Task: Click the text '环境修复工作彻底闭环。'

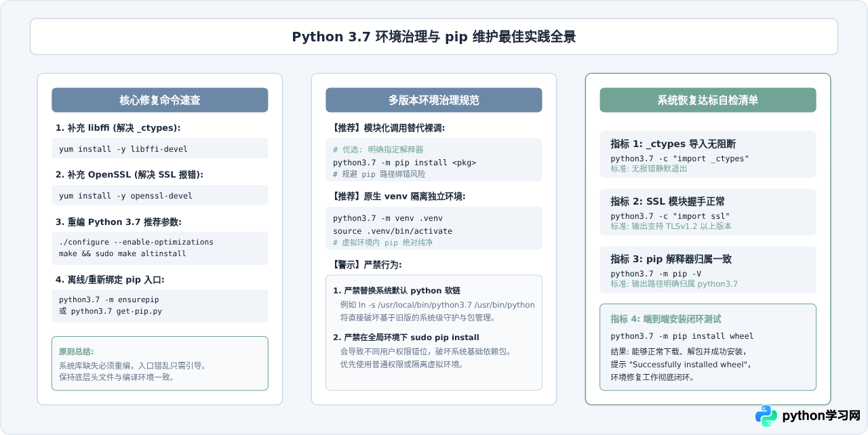Action: (652, 377)
